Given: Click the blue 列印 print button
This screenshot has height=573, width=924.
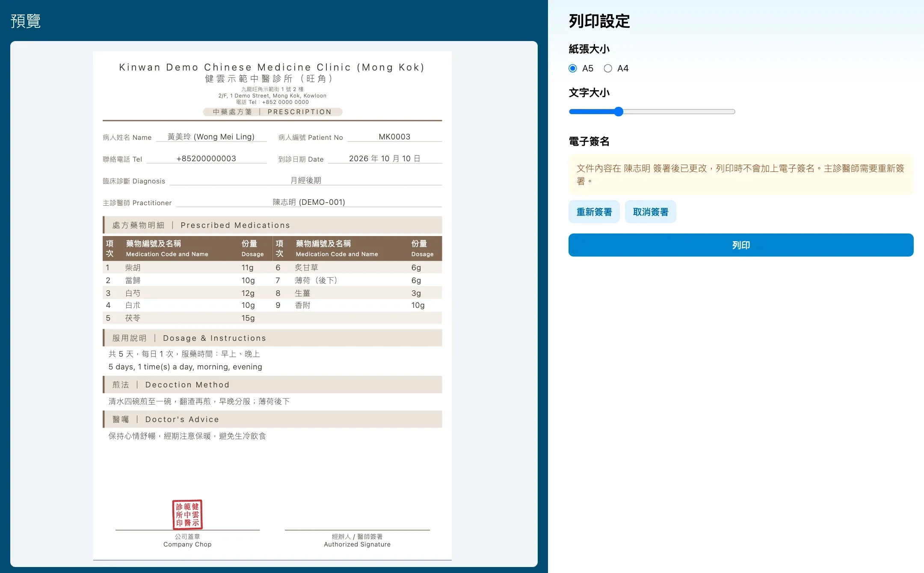Looking at the screenshot, I should (741, 245).
